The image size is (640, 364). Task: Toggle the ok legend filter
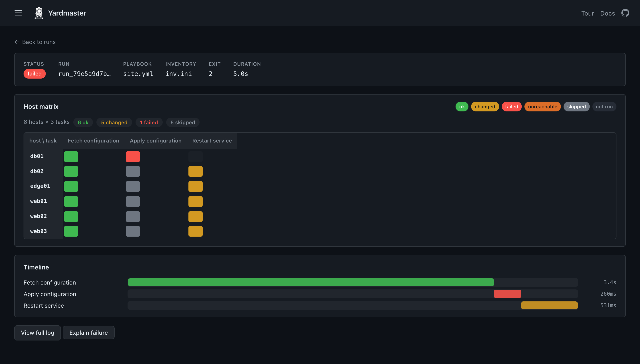(x=462, y=107)
